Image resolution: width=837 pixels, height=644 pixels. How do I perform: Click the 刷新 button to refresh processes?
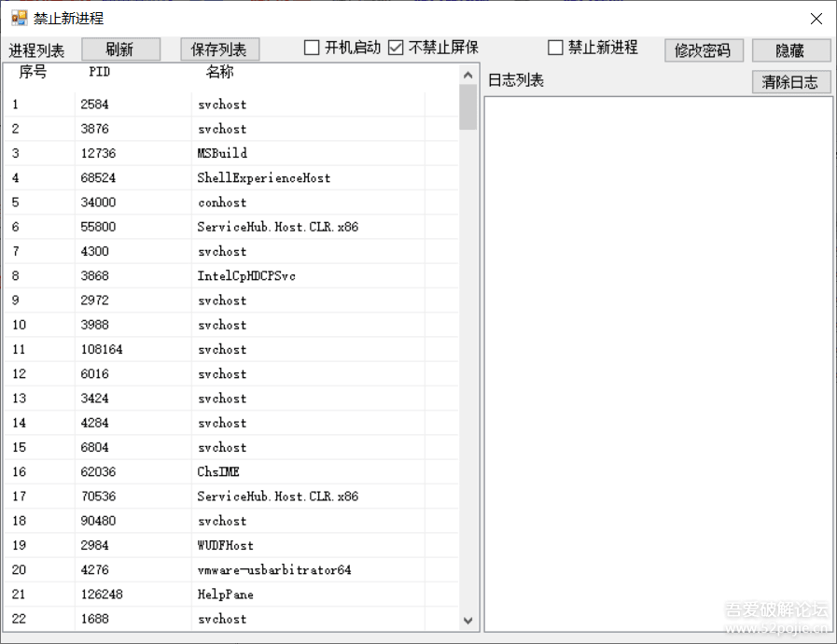coord(120,49)
